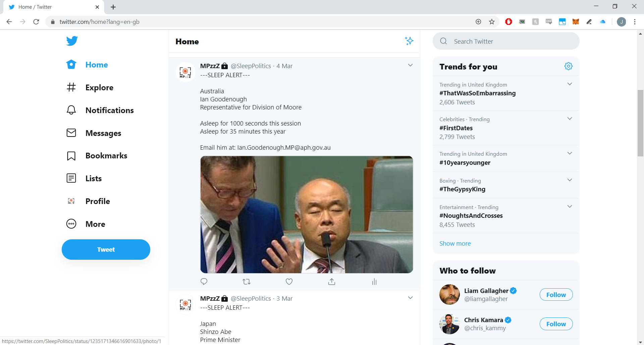Click scrollbar down arrow
The image size is (644, 345).
[x=640, y=342]
